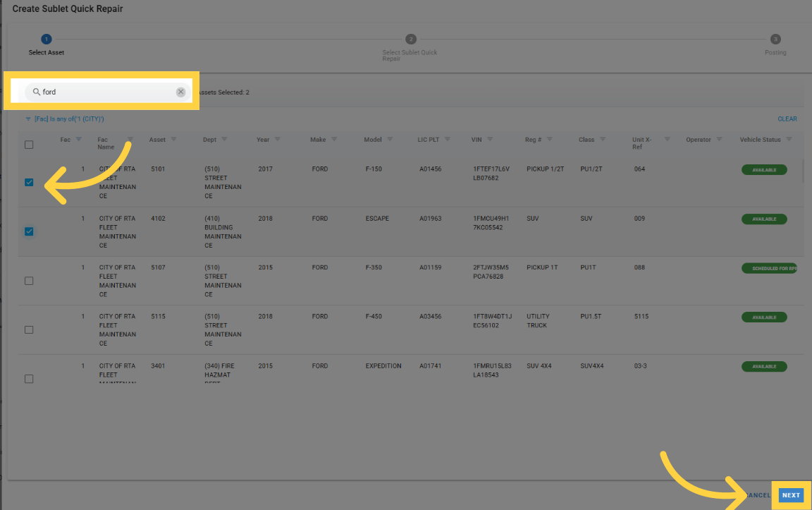Open the Asset column filter icon
The height and width of the screenshot is (510, 812).
coord(173,140)
